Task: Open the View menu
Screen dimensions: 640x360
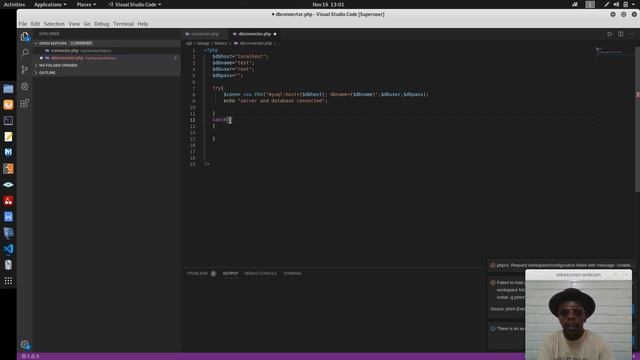Action: (x=74, y=24)
